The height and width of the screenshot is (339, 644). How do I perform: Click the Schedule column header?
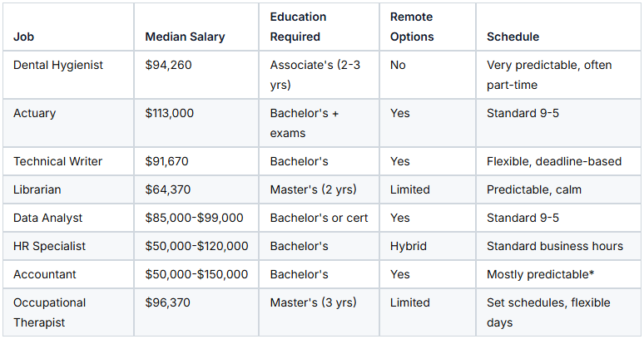(513, 37)
